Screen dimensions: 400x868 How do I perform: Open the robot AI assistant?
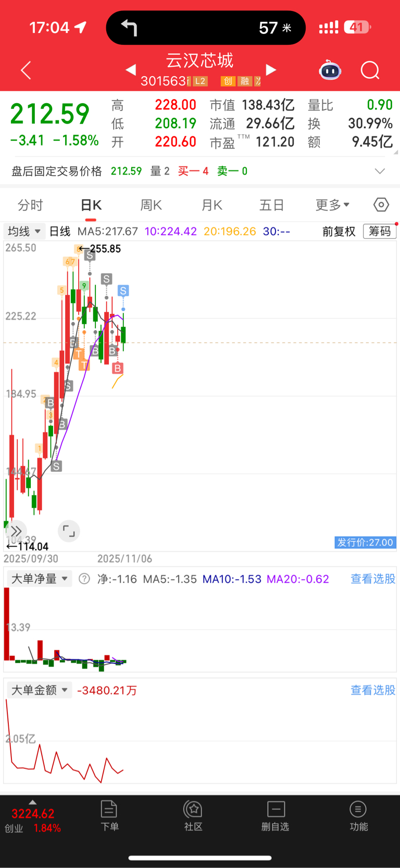click(x=330, y=70)
